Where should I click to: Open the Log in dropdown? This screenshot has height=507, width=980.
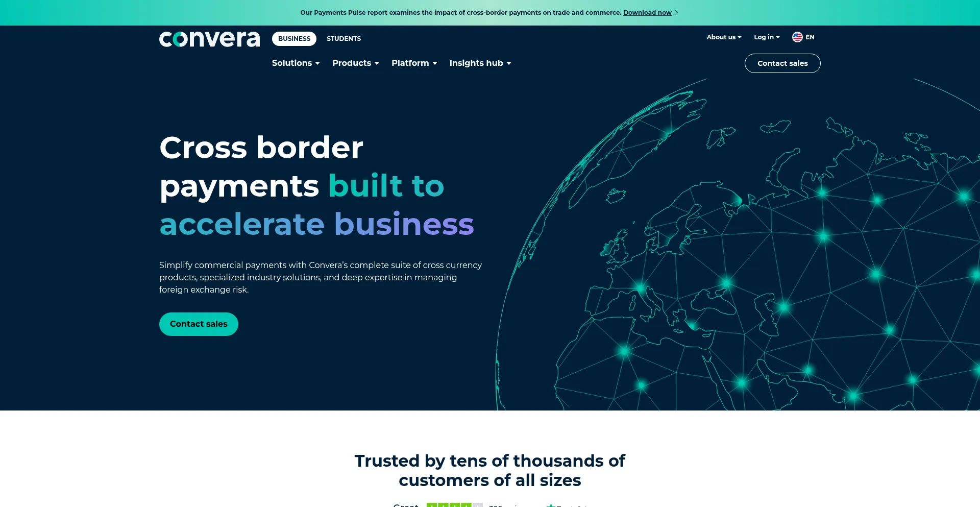click(767, 37)
